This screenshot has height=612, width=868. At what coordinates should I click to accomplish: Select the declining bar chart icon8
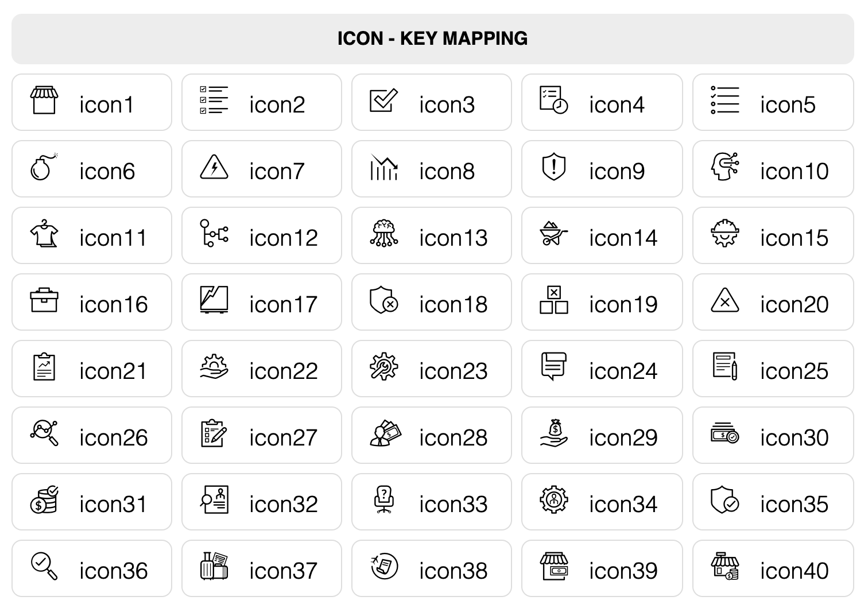384,167
